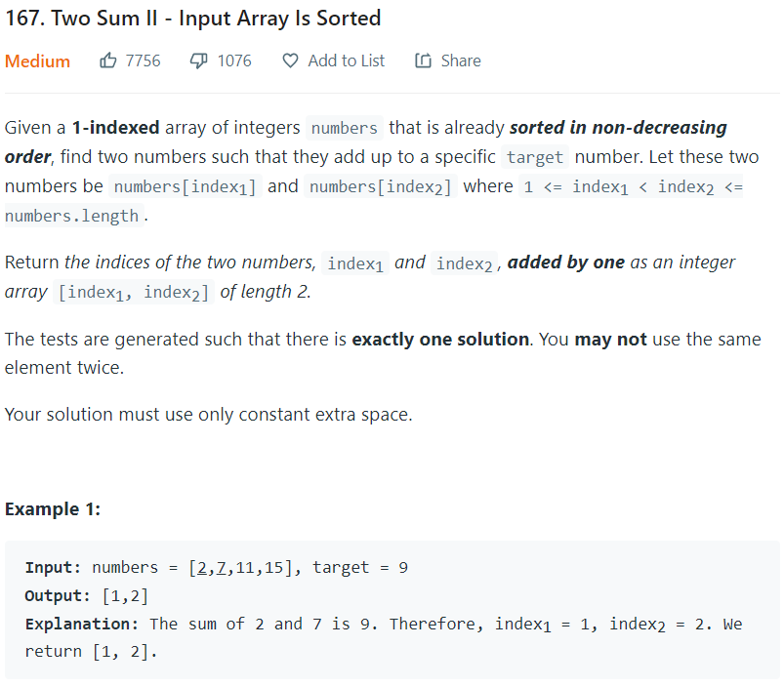This screenshot has width=784, height=687.
Task: Select the Share text button
Action: 461,61
